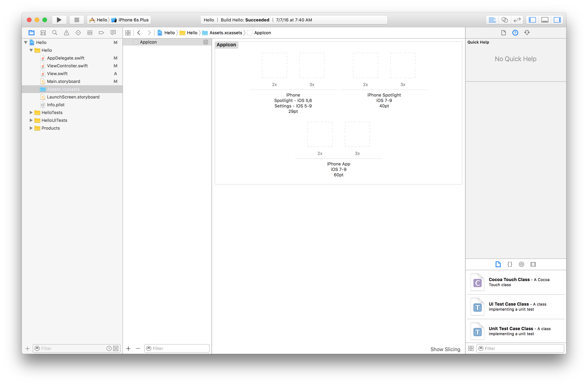
Task: Choose the iPhone 6s Plus run destination
Action: (x=130, y=20)
